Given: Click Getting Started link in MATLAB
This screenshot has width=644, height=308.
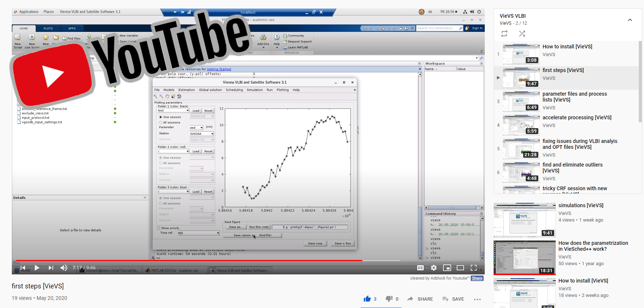Looking at the screenshot, I should click(x=219, y=69).
